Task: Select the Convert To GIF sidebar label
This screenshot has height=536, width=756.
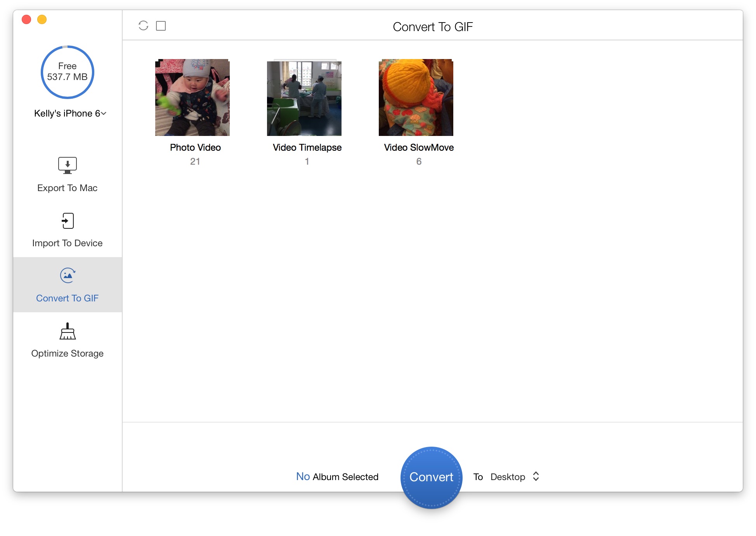Action: pos(68,298)
